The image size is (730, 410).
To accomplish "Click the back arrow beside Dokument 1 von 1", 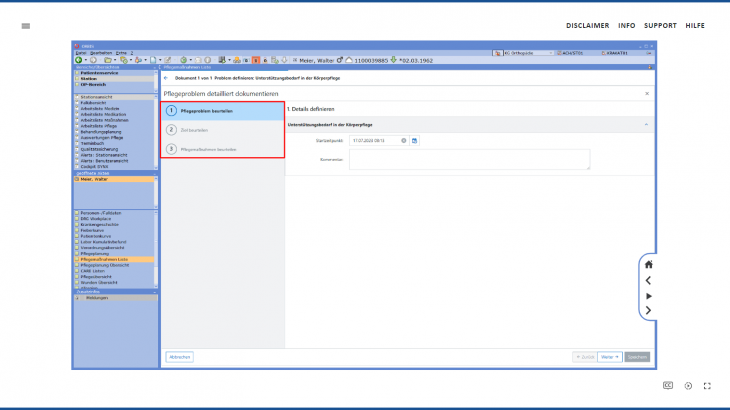I will pyautogui.click(x=166, y=77).
